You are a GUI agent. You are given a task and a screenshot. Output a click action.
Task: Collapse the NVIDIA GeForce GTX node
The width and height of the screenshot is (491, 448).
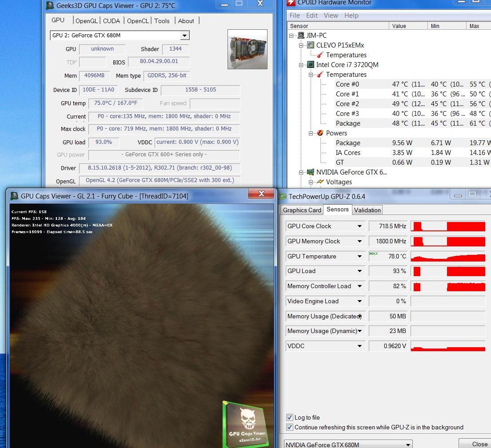301,172
